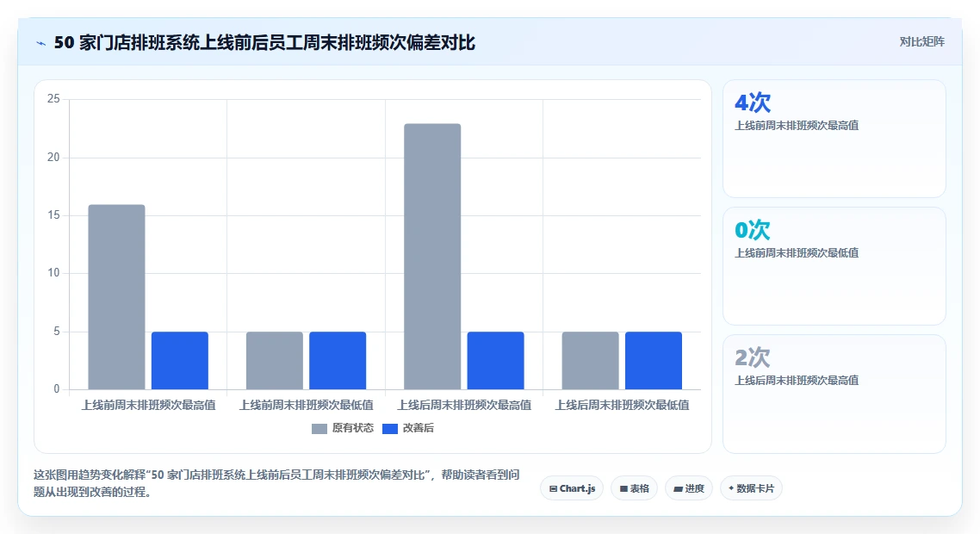The width and height of the screenshot is (980, 534).
Task: Open the 0次 上线前周末排班频次最低值 card
Action: [x=834, y=266]
